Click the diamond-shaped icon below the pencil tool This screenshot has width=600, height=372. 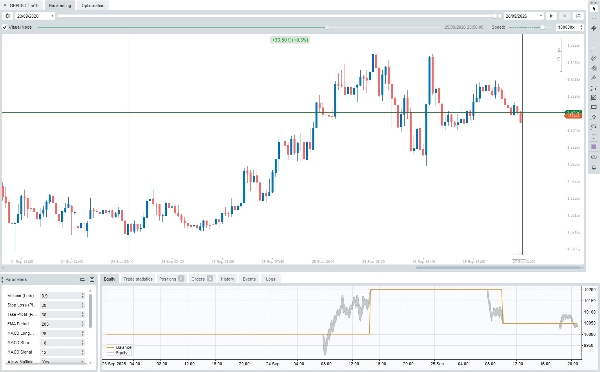[x=593, y=68]
